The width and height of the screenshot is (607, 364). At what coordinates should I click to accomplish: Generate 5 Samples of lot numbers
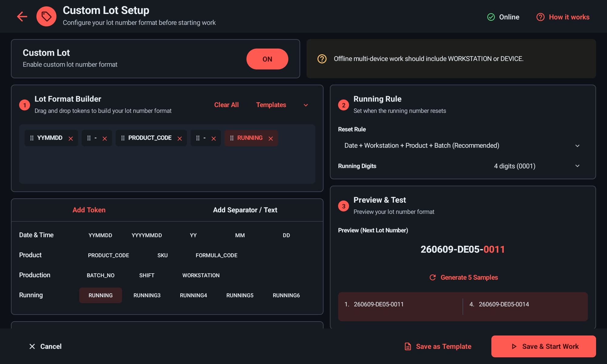[x=463, y=277]
